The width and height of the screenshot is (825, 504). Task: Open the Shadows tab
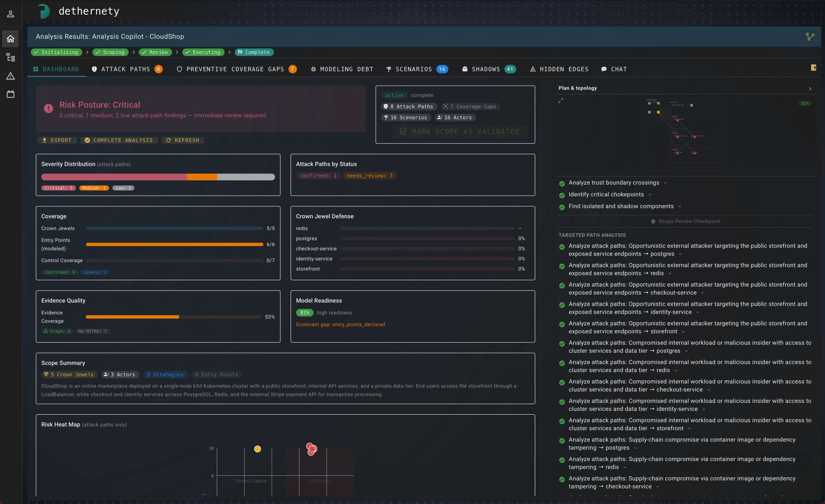click(489, 69)
